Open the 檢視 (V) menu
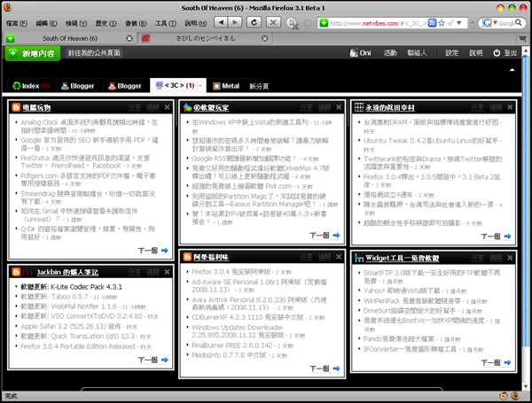Image resolution: width=532 pixels, height=403 pixels. [76, 23]
